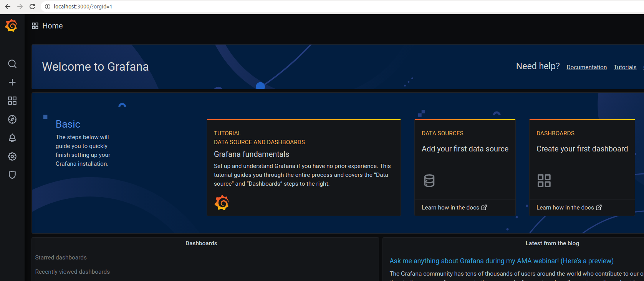
Task: Click the browser forward arrow
Action: (x=20, y=7)
